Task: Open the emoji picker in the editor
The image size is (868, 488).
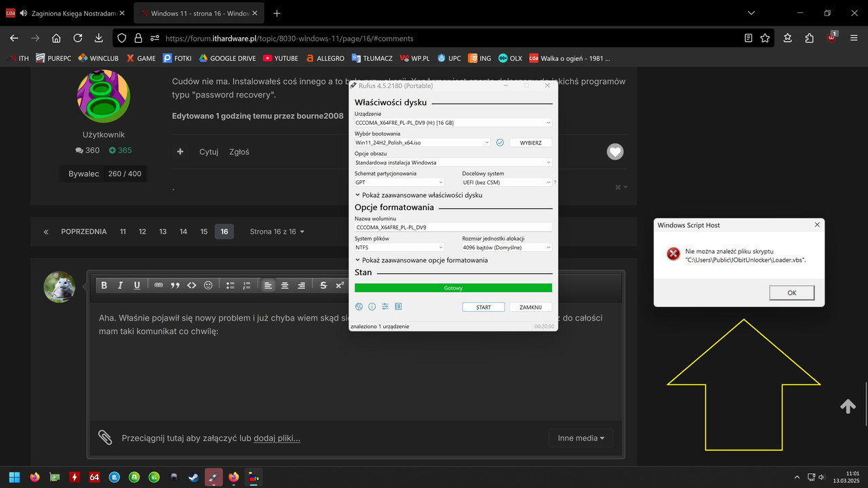Action: [208, 285]
